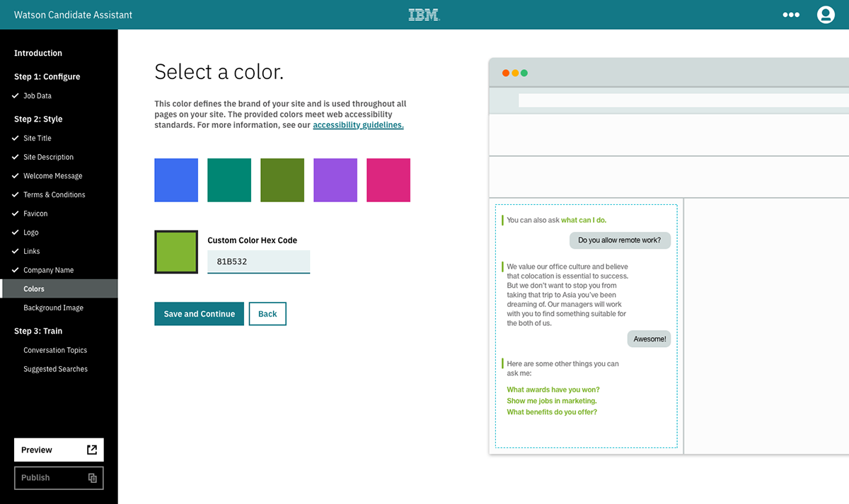Choose the magenta pink color swatch
This screenshot has width=849, height=504.
click(388, 180)
